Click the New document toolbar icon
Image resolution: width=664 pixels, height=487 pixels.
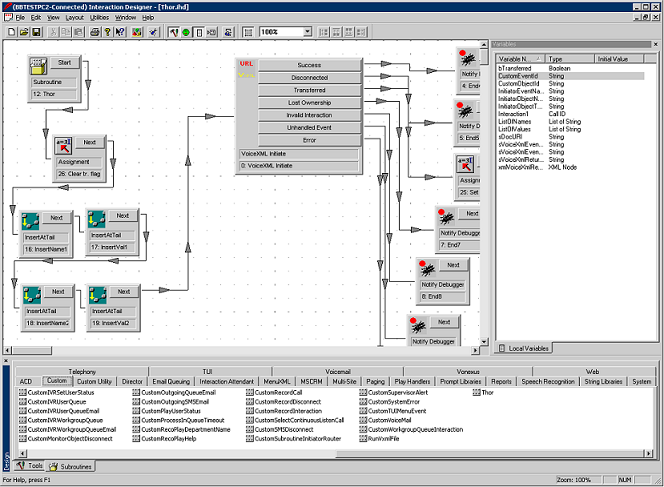[x=11, y=32]
